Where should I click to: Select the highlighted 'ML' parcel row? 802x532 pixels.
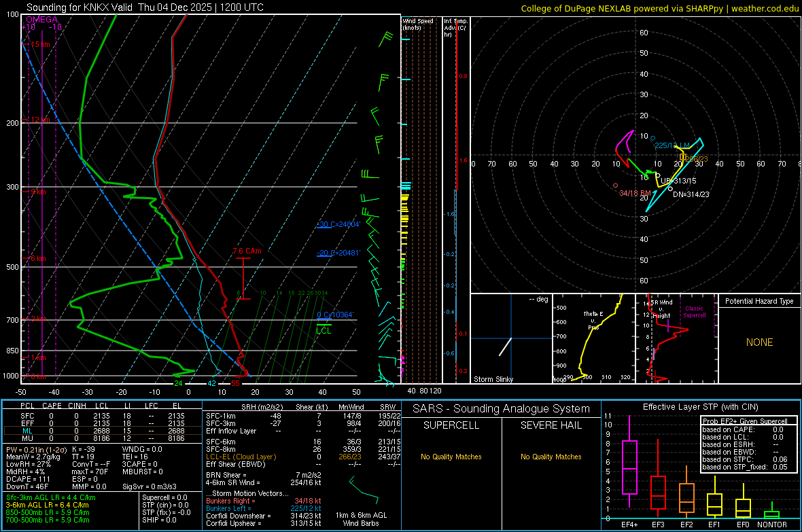103,431
